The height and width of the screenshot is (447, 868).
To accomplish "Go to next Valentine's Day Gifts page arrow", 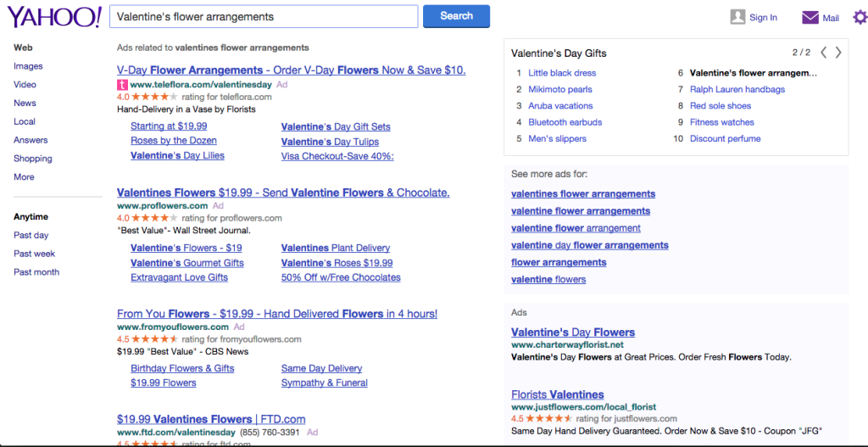I will coord(838,53).
